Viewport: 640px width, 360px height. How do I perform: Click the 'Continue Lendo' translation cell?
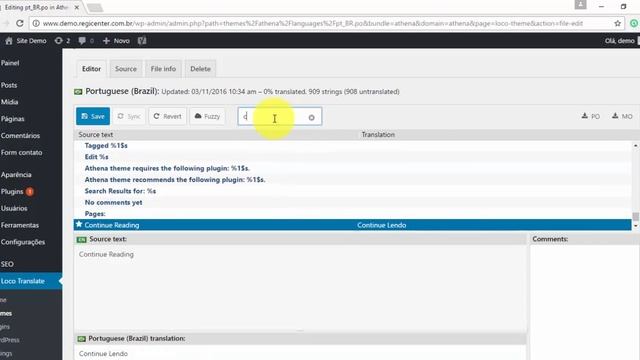point(382,225)
